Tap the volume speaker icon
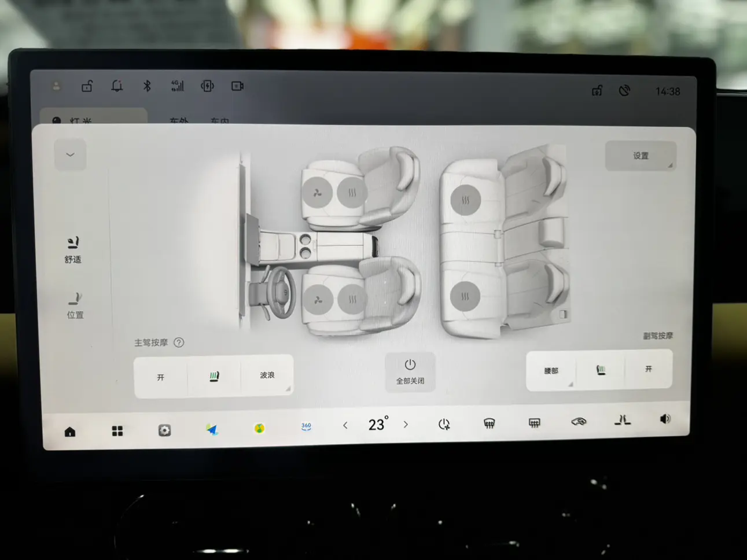Screen dimensions: 747x560 click(665, 419)
